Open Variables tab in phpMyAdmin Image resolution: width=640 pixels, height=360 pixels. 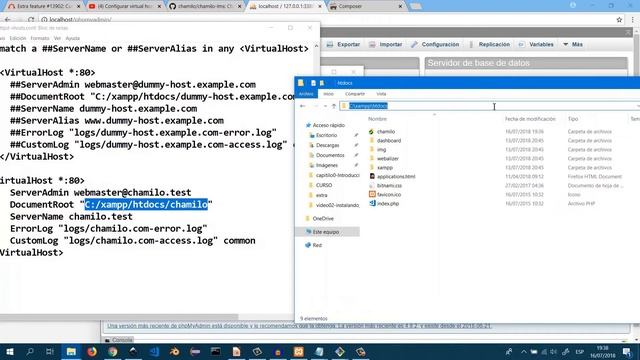[x=536, y=44]
